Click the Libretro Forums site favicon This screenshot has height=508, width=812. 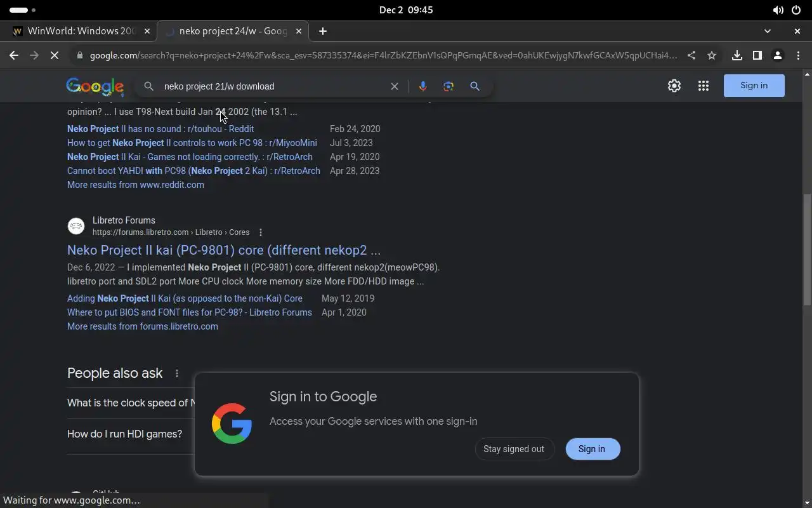point(76,226)
